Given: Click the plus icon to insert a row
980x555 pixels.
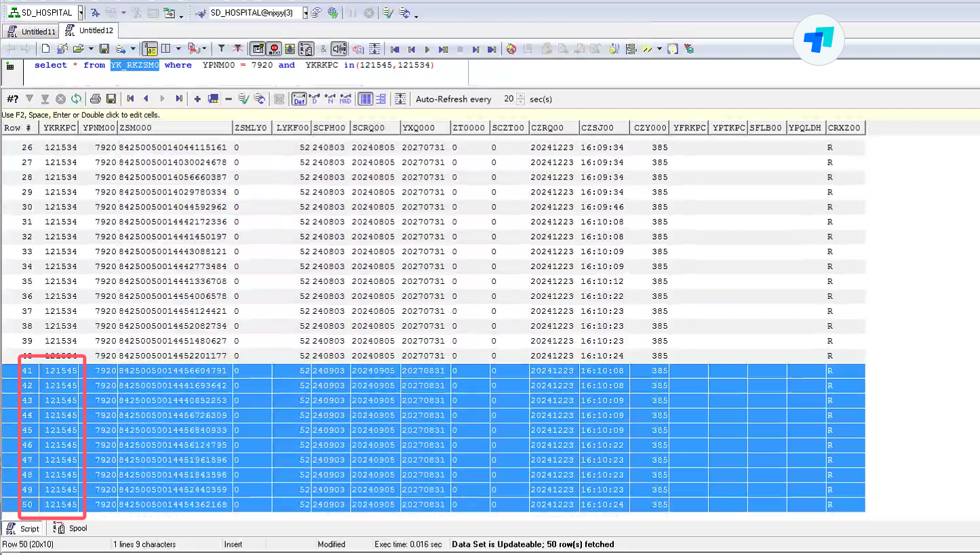Looking at the screenshot, I should (197, 99).
